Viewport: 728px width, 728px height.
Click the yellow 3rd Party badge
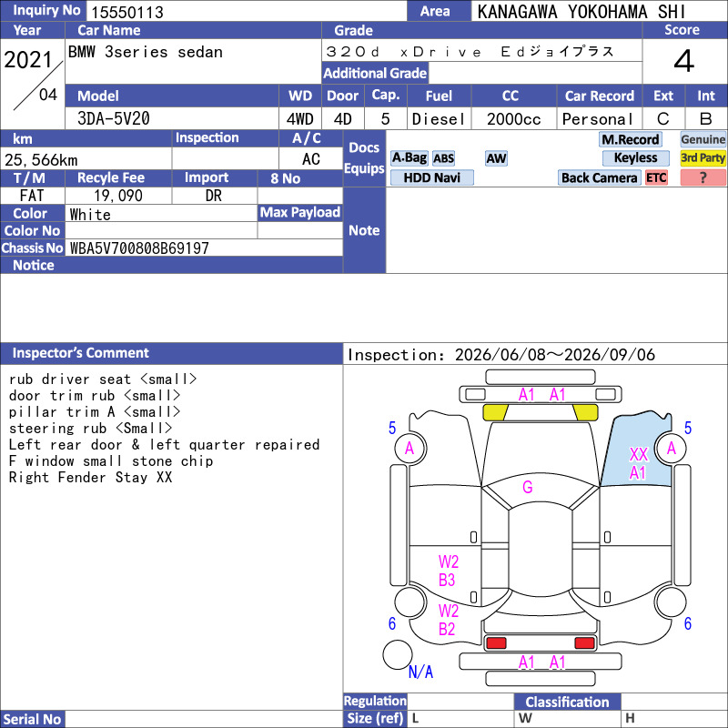(x=703, y=157)
